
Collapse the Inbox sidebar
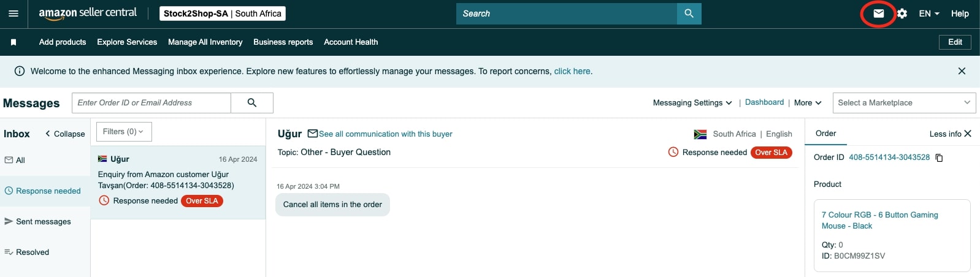click(x=65, y=134)
